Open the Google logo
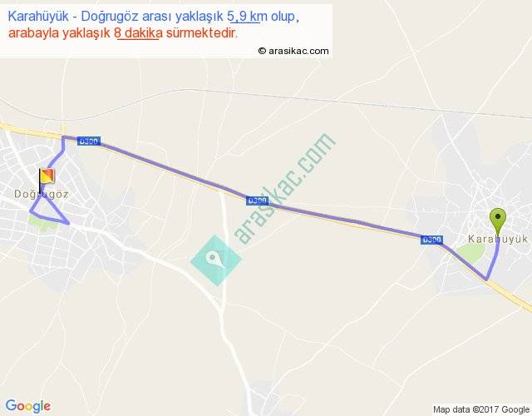 pos(28,406)
